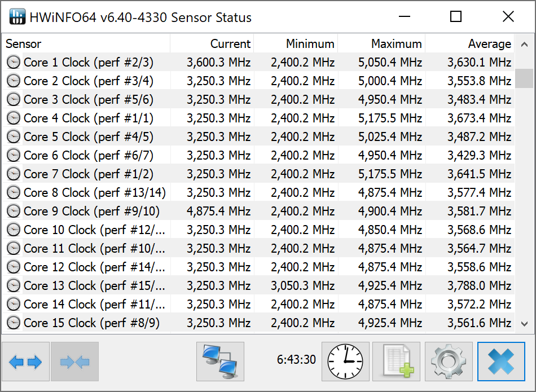Click the clock icon beside Core 1 Clock

[x=14, y=62]
